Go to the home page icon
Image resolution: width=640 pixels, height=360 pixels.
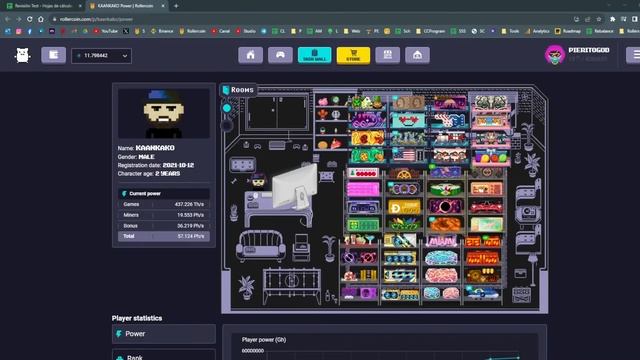pos(251,55)
